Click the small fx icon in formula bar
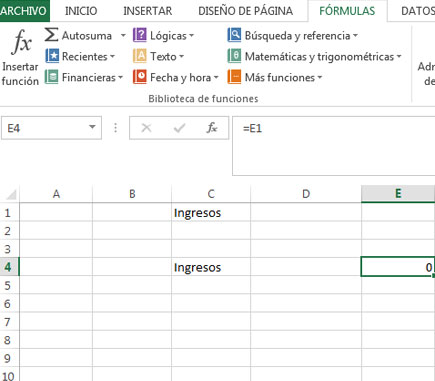This screenshot has height=381, width=435. [212, 128]
